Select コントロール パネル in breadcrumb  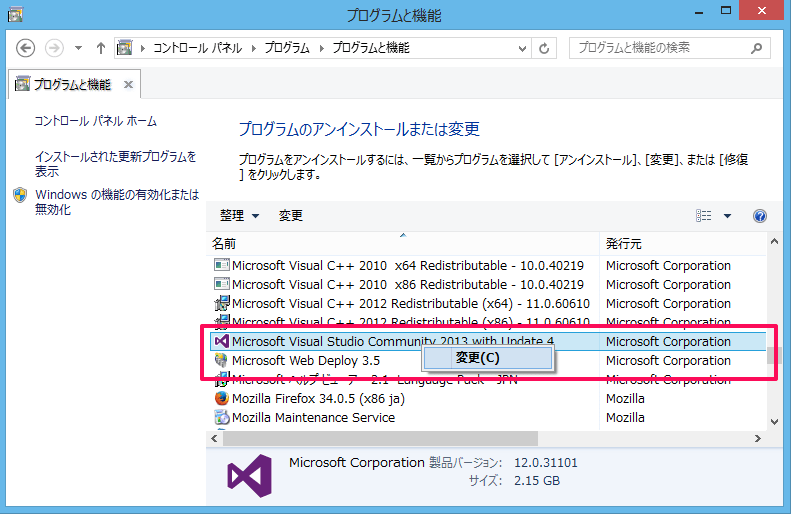pos(198,48)
